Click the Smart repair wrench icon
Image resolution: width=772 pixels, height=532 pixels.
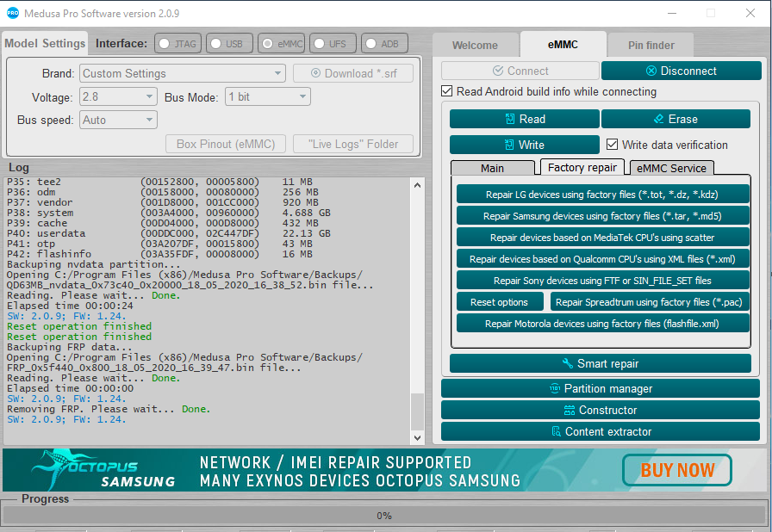point(567,363)
